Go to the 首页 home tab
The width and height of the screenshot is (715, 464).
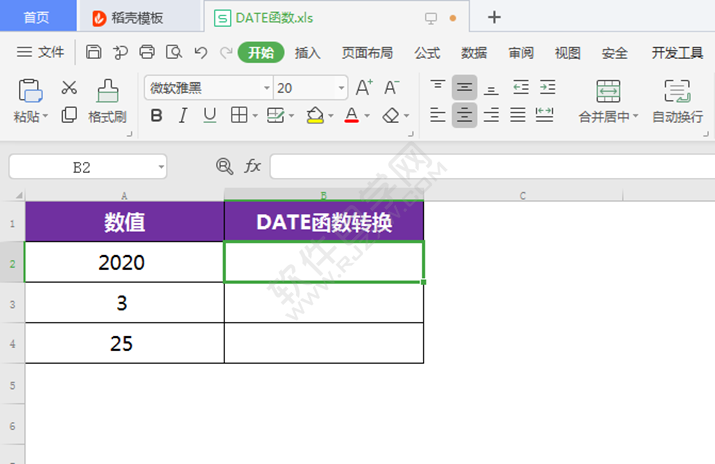(x=36, y=17)
